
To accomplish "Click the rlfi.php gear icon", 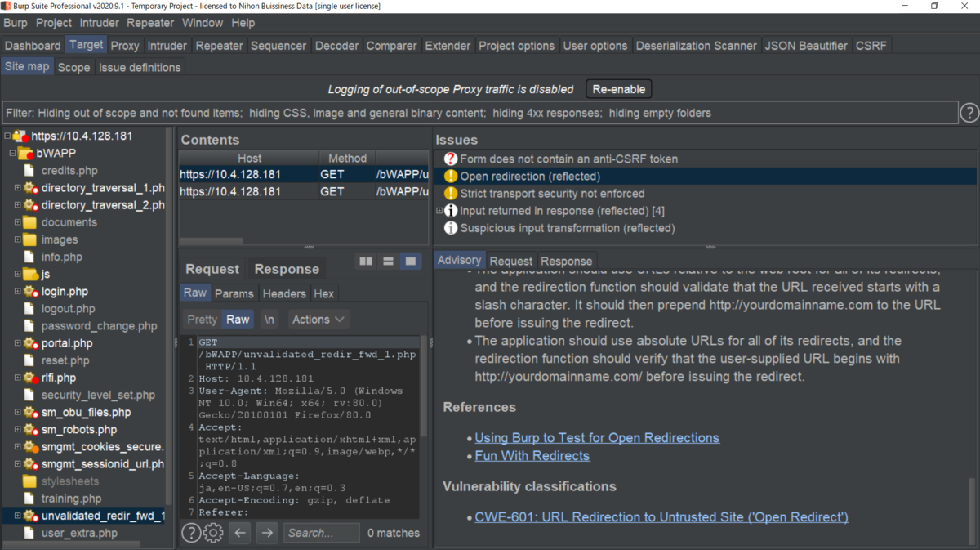I will (30, 378).
